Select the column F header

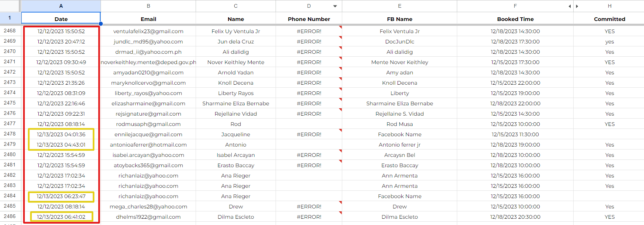pyautogui.click(x=515, y=6)
